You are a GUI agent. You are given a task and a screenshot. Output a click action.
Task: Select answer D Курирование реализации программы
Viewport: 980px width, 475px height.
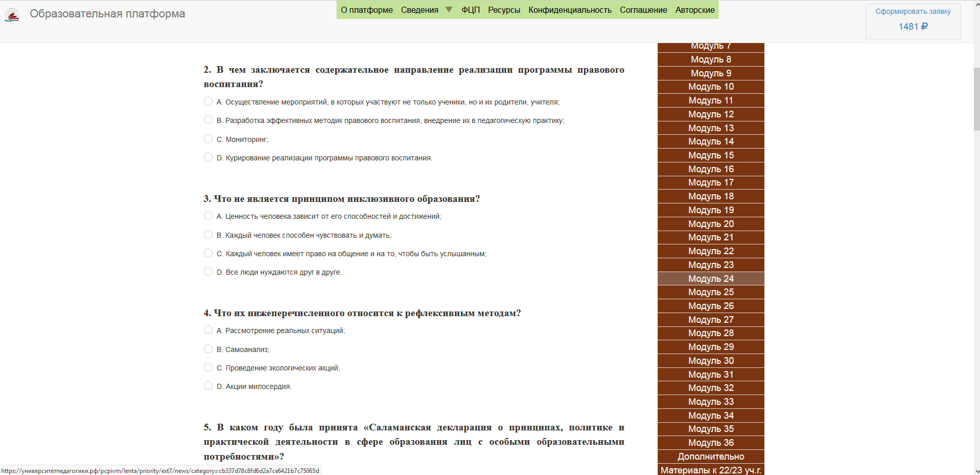208,157
